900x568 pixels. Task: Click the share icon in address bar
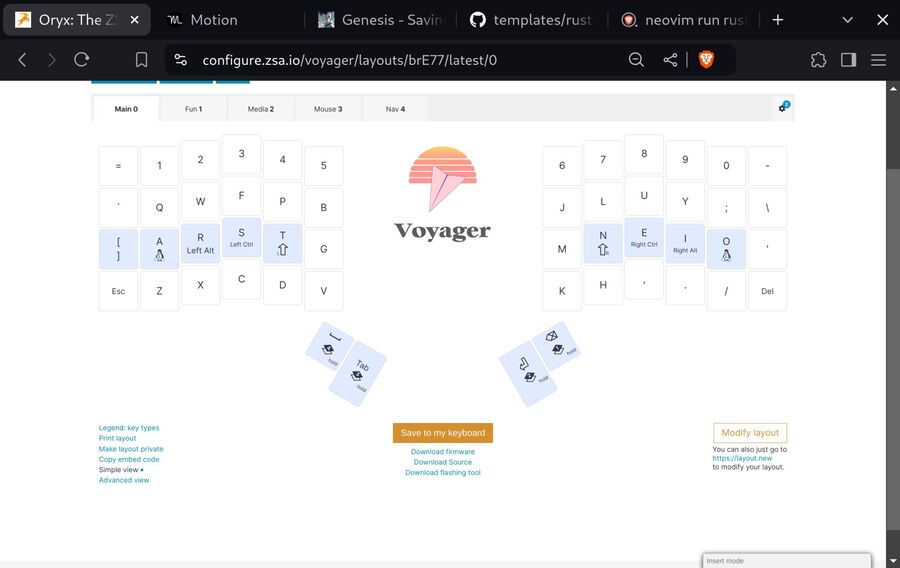(x=670, y=60)
